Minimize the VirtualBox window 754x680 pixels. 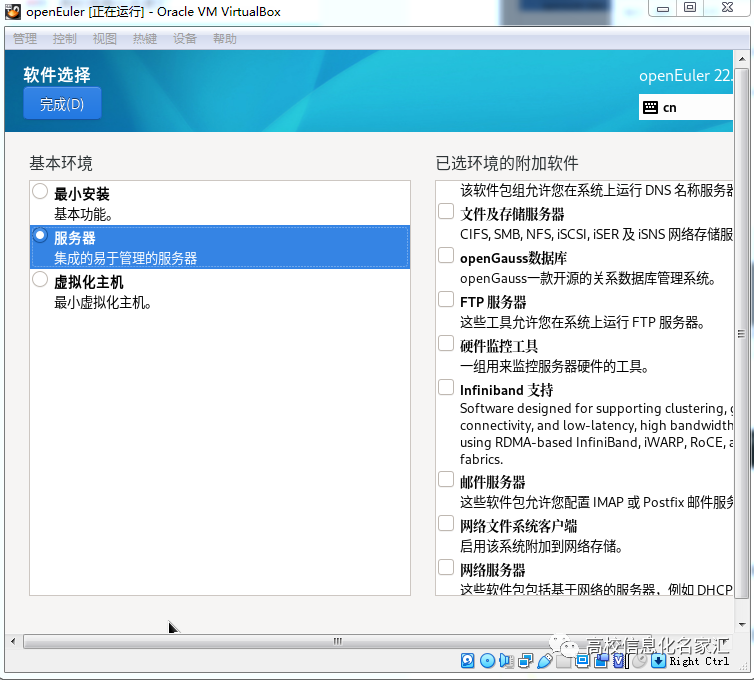pyautogui.click(x=663, y=8)
